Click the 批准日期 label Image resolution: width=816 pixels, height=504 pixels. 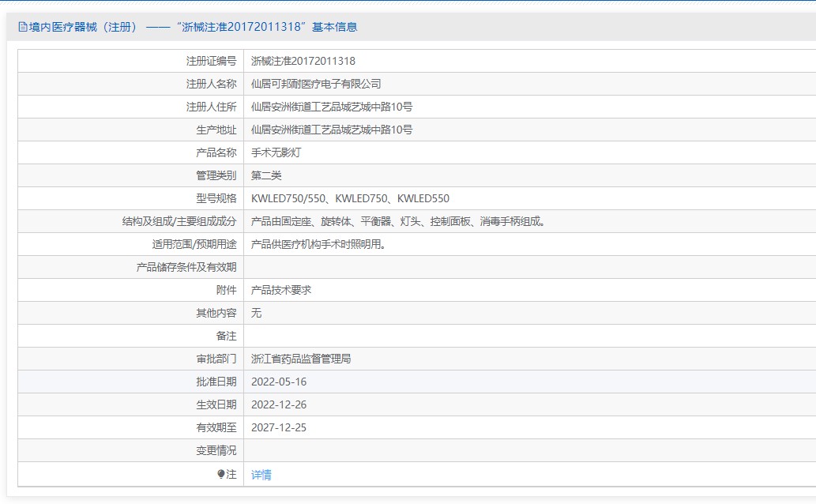pyautogui.click(x=216, y=382)
